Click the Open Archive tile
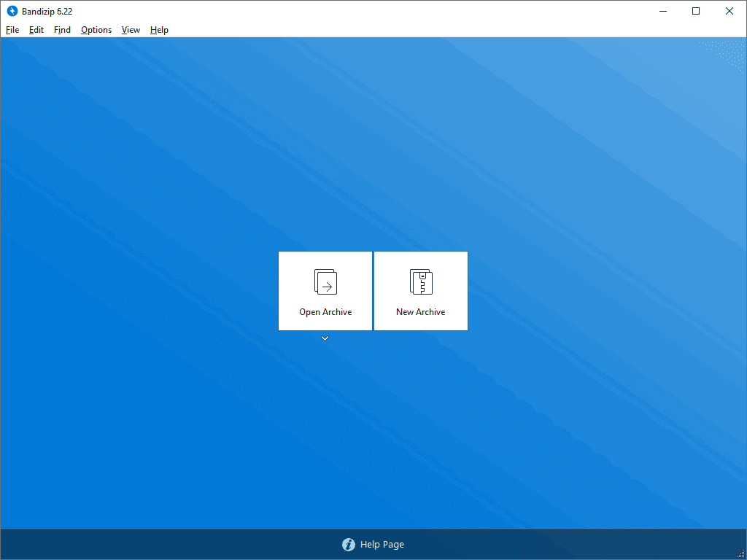The height and width of the screenshot is (560, 747). click(x=325, y=291)
